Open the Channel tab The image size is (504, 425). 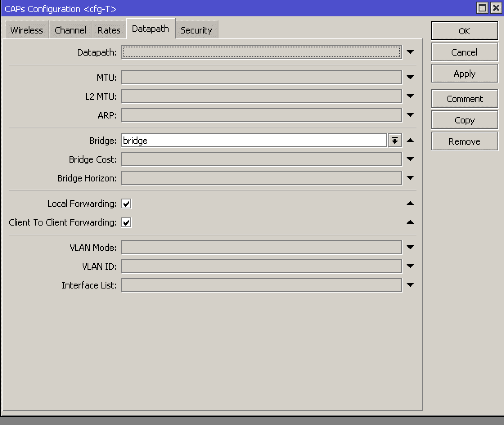[70, 30]
